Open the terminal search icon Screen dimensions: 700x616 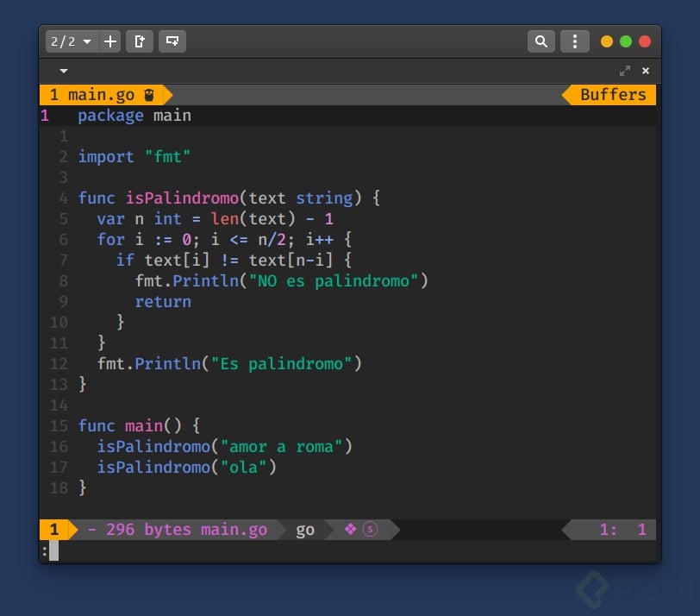tap(541, 41)
